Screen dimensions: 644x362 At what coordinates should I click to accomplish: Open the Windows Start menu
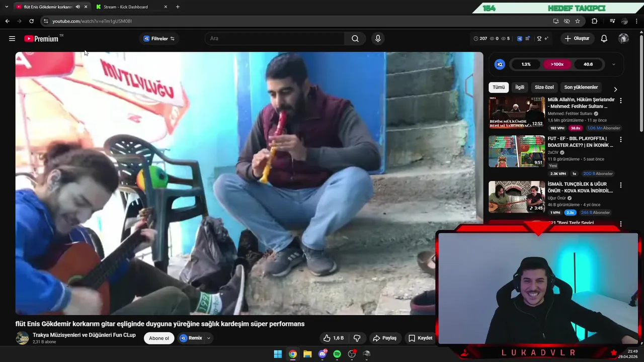pos(278,354)
